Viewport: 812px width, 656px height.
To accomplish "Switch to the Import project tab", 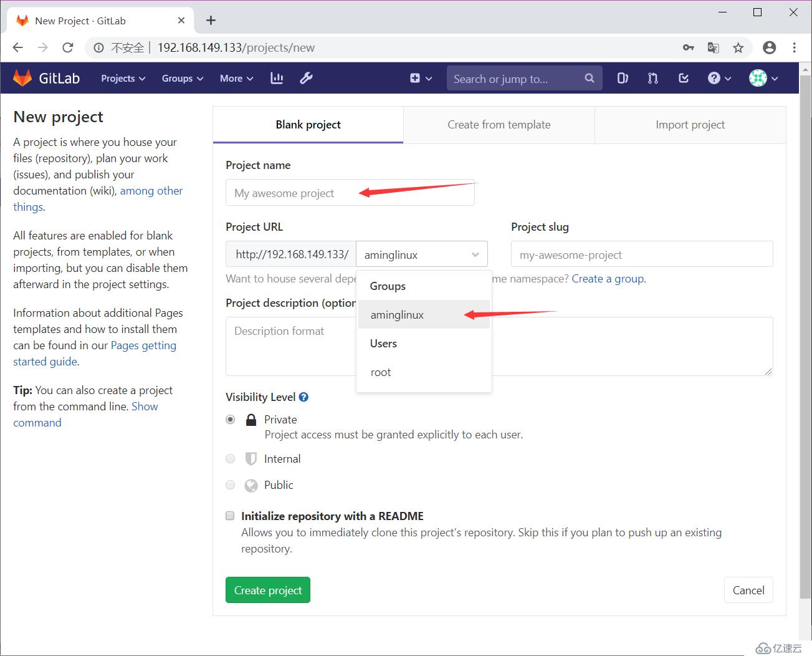I will tap(690, 125).
